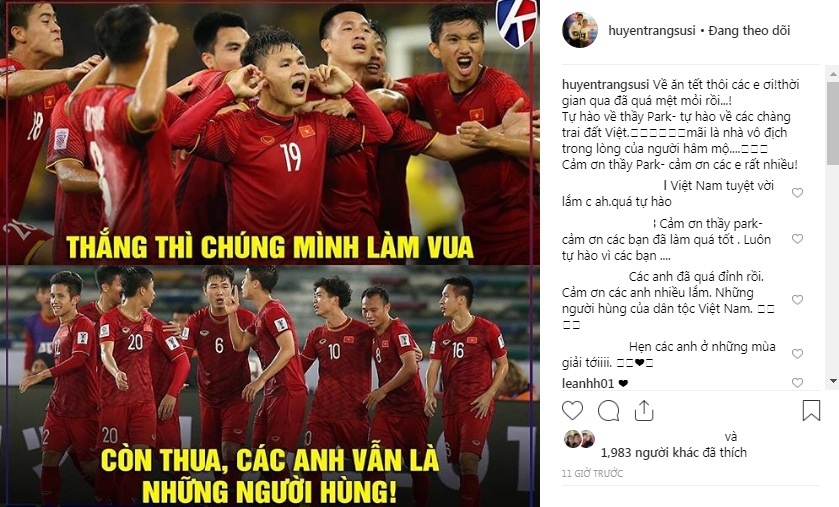
Task: Click the scrollbar up arrow in comments
Action: 833,72
